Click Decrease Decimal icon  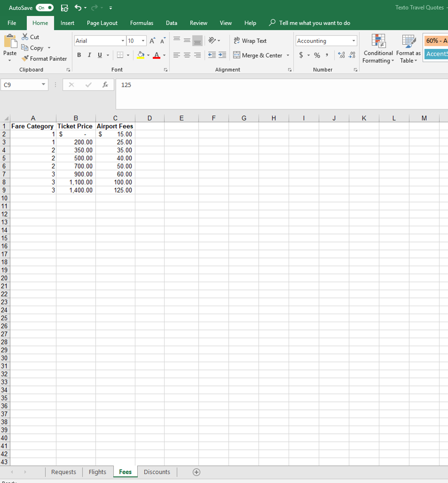click(352, 55)
